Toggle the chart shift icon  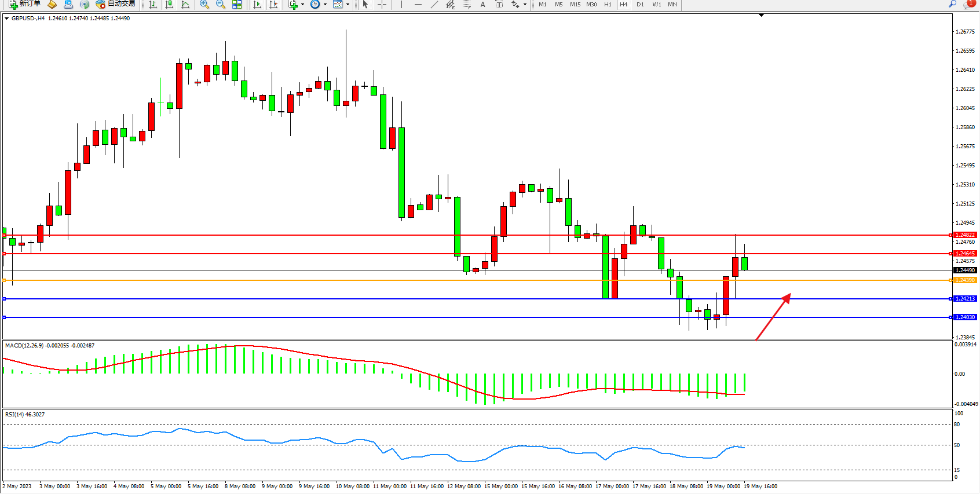pyautogui.click(x=274, y=5)
